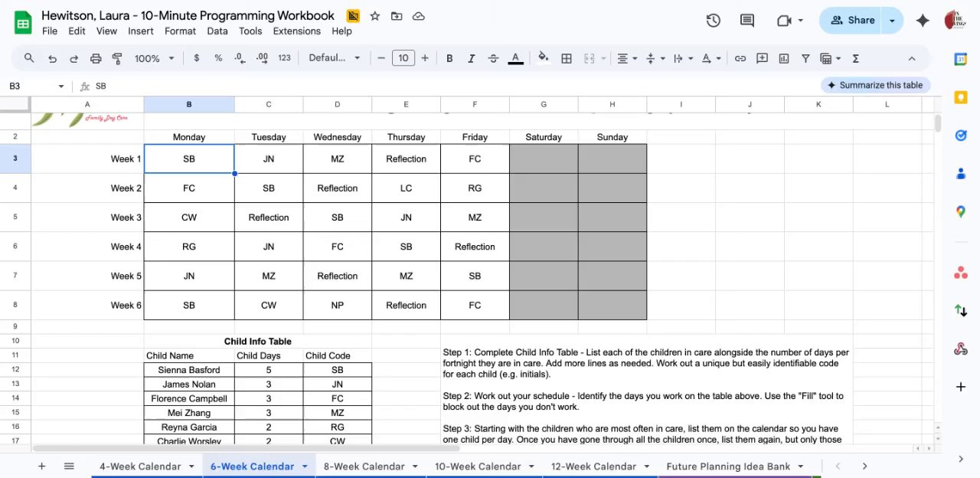Create a filter
The width and height of the screenshot is (980, 478).
[805, 58]
